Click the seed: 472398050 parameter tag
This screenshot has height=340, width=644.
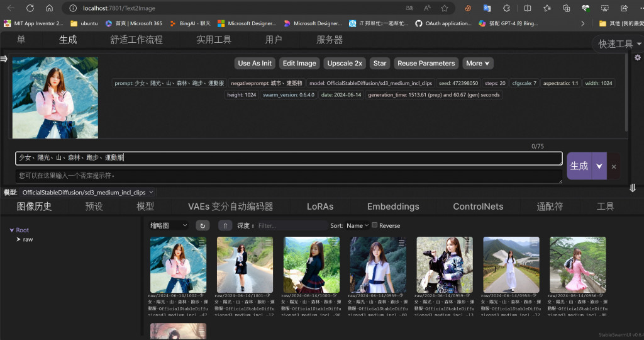point(458,84)
